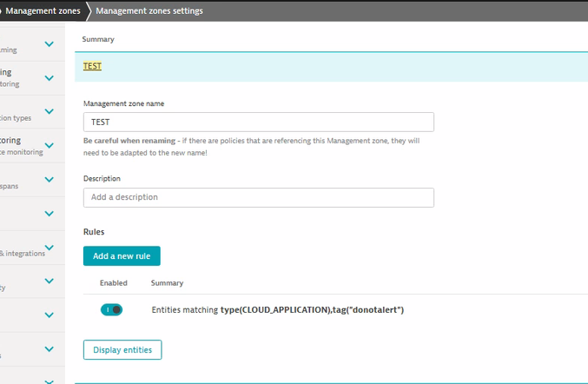Select the 'tion types' sidebar entry
This screenshot has width=588, height=384.
pyautogui.click(x=17, y=118)
